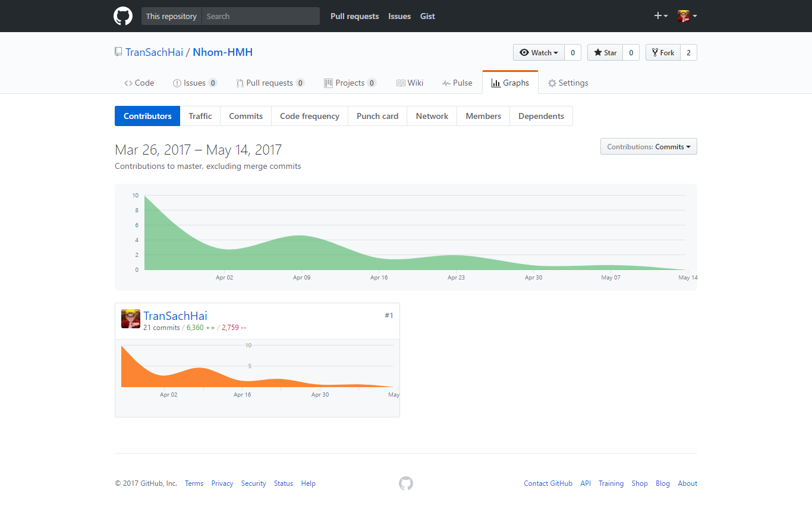The width and height of the screenshot is (812, 512).
Task: View the stargazers count next to Star
Action: click(x=631, y=53)
